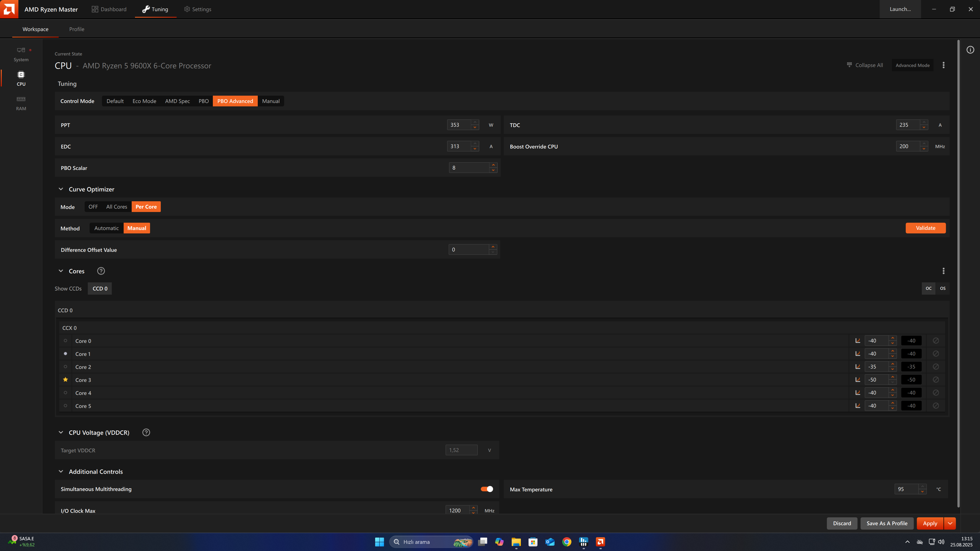The height and width of the screenshot is (551, 980).
Task: Select Manual control mode
Action: pyautogui.click(x=271, y=101)
